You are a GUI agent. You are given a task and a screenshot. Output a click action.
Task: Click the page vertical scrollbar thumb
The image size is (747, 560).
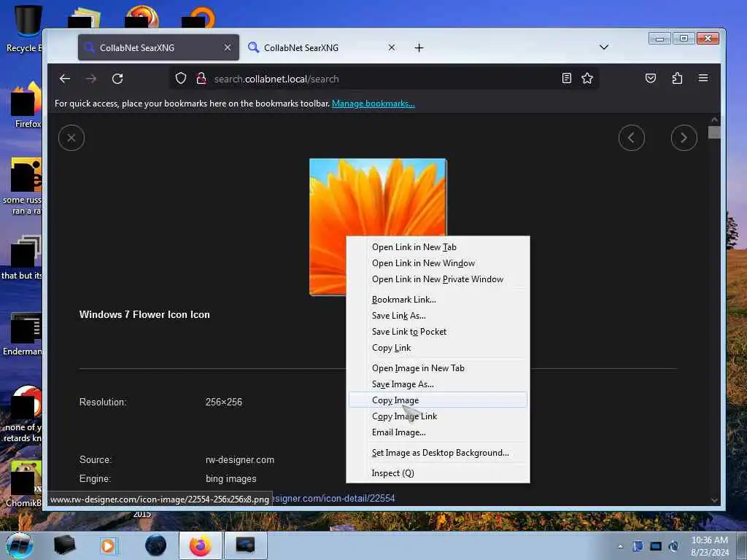click(x=714, y=132)
